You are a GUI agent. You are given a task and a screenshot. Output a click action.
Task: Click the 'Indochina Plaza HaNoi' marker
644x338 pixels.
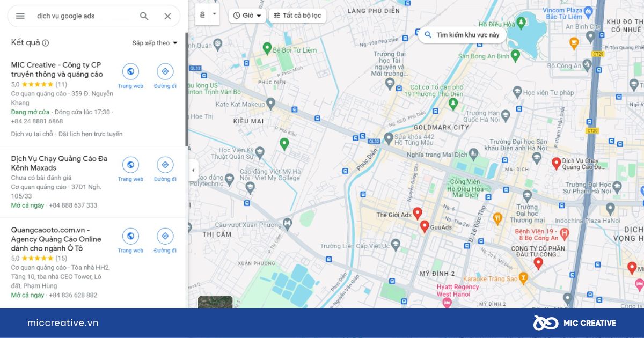click(610, 209)
